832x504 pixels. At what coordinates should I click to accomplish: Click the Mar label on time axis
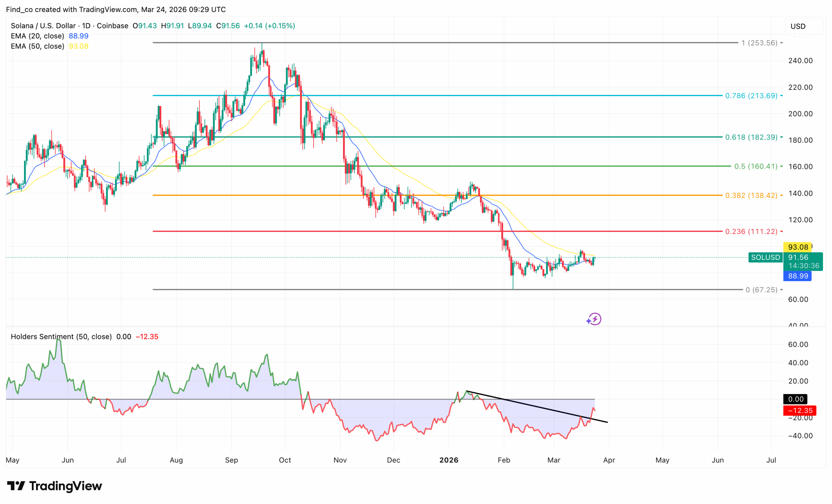[554, 460]
